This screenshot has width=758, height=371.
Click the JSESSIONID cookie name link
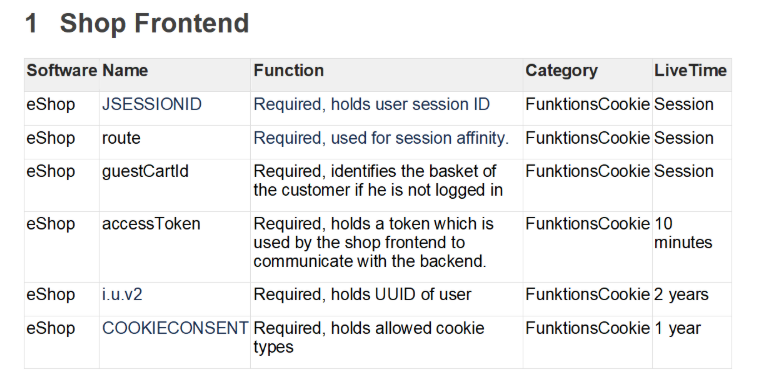click(x=151, y=104)
